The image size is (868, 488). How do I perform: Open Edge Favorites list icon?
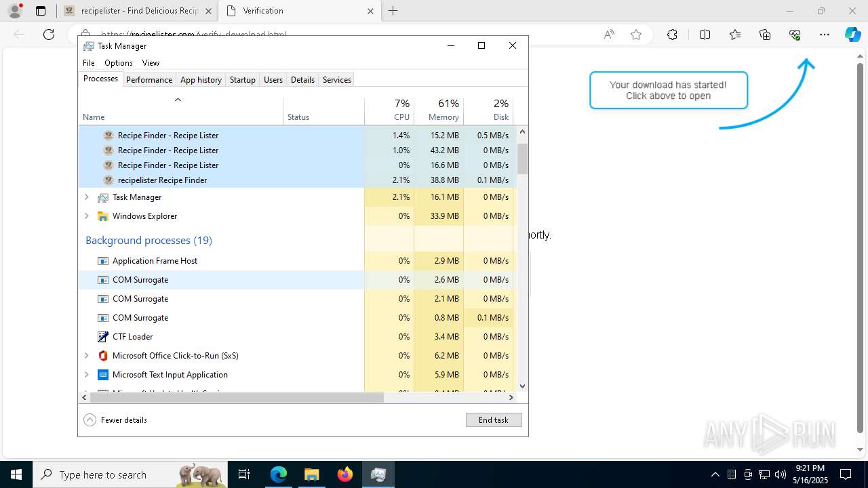click(735, 35)
